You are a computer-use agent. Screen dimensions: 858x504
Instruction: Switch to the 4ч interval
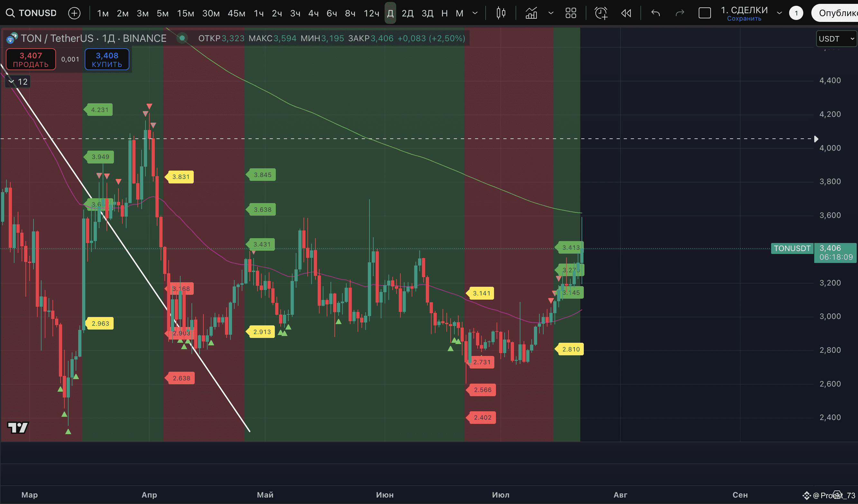pos(313,13)
